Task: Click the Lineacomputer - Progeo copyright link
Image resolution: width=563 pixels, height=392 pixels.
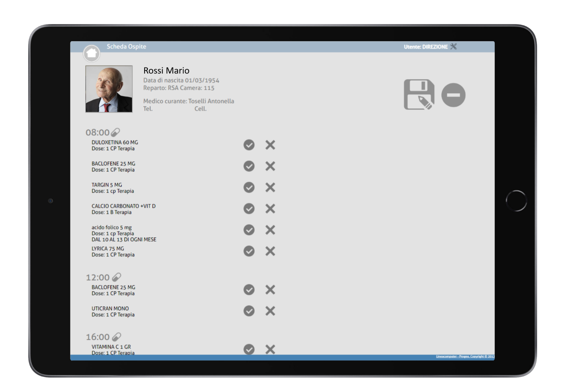Action: click(x=465, y=357)
